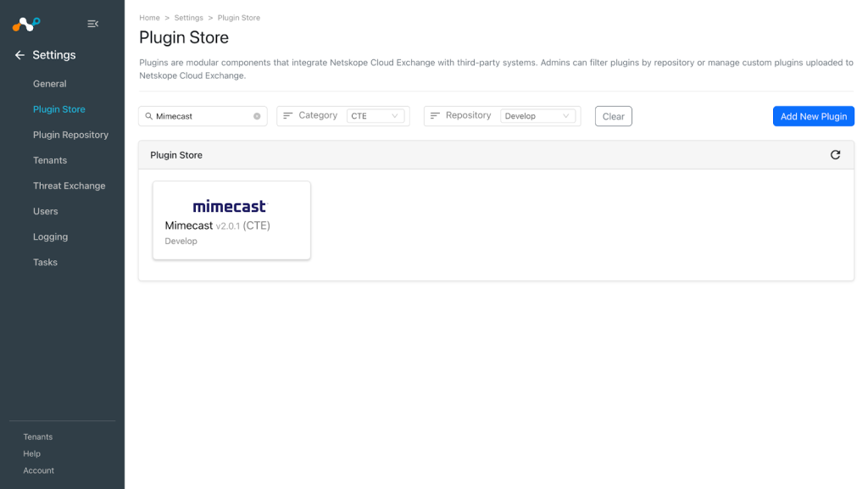Click the Clear filters button
The height and width of the screenshot is (489, 868).
point(614,116)
